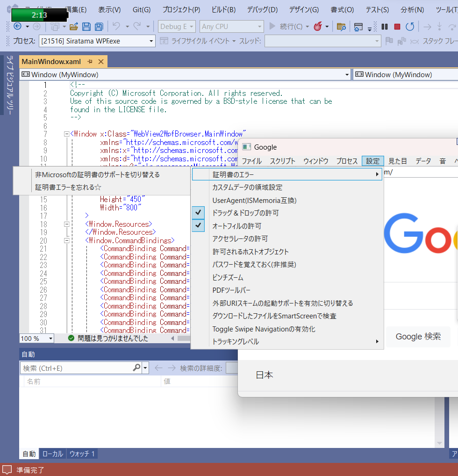Stop debugging with the red square icon
458x476 pixels.
[x=397, y=27]
